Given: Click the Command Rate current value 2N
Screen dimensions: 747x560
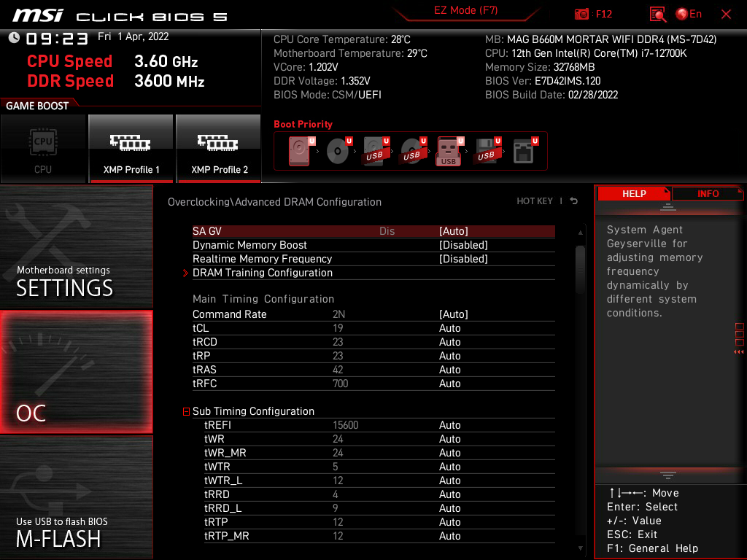Looking at the screenshot, I should 338,314.
